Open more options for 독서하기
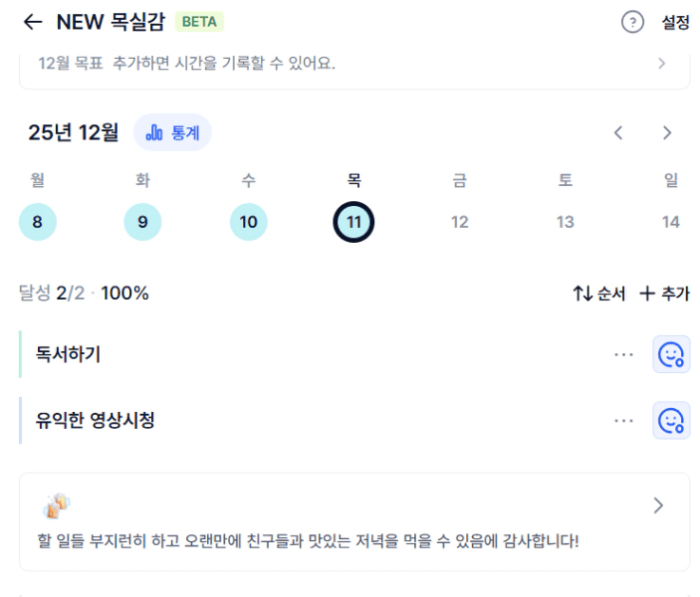 [624, 354]
